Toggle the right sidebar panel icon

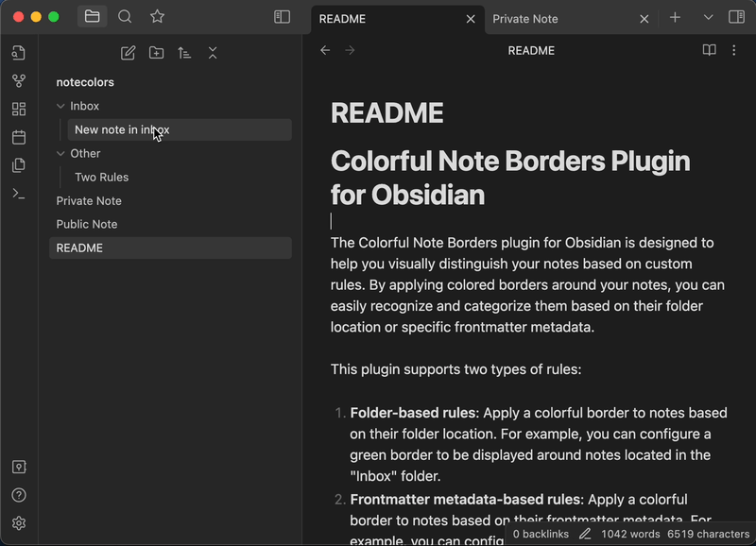(736, 17)
